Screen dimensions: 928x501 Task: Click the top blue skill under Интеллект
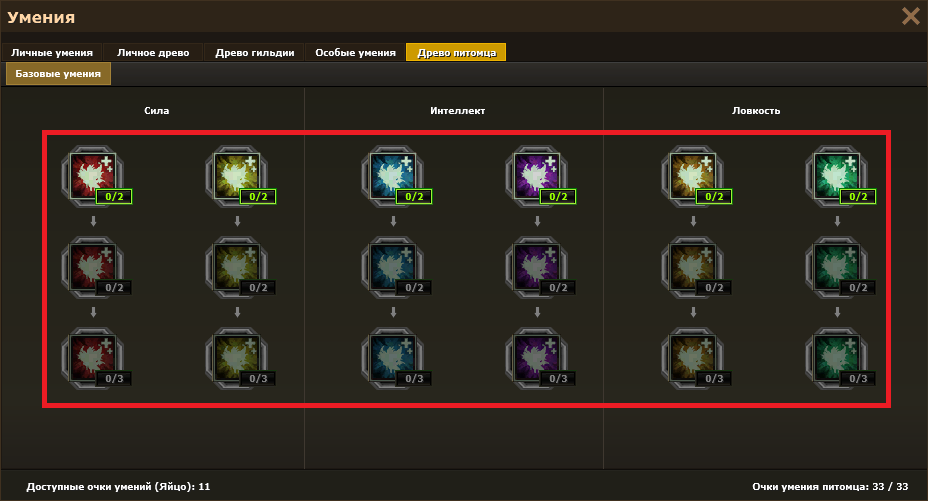[x=393, y=176]
